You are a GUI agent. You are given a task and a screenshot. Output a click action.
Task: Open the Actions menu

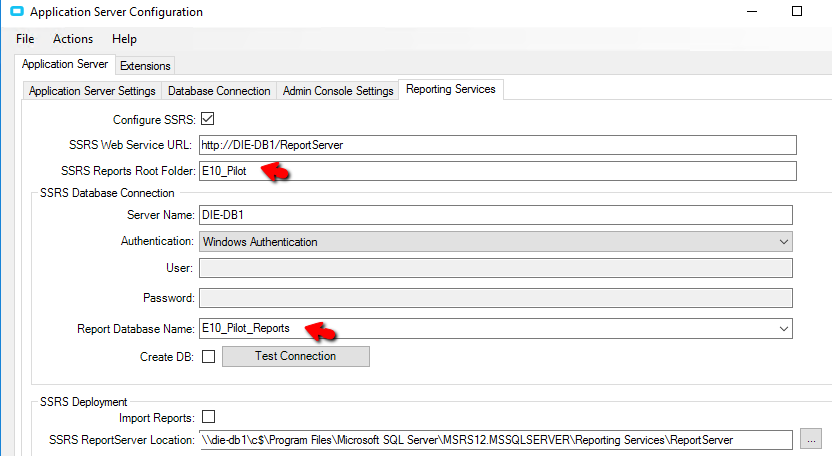pyautogui.click(x=73, y=39)
